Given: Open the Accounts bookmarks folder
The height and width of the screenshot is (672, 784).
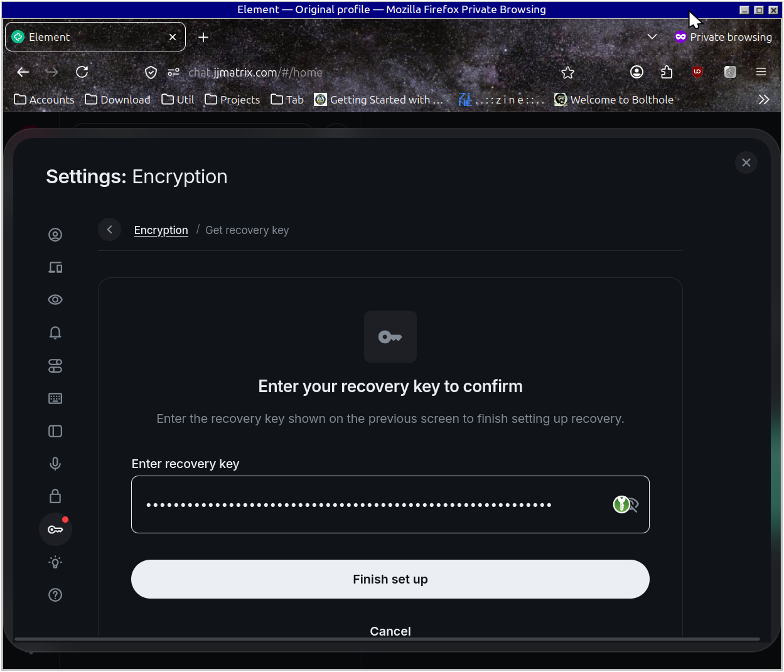Looking at the screenshot, I should [x=44, y=99].
